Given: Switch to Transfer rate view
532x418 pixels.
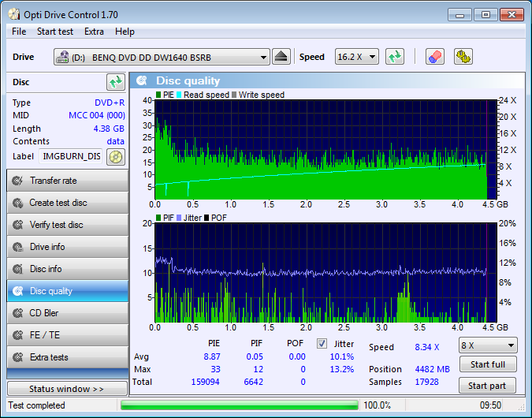Looking at the screenshot, I should pyautogui.click(x=68, y=181).
